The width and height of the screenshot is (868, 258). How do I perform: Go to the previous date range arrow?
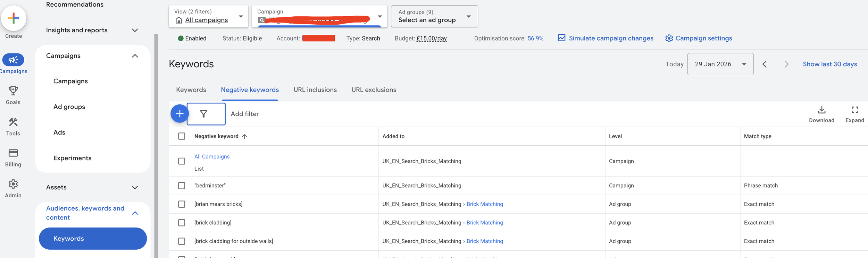click(765, 64)
